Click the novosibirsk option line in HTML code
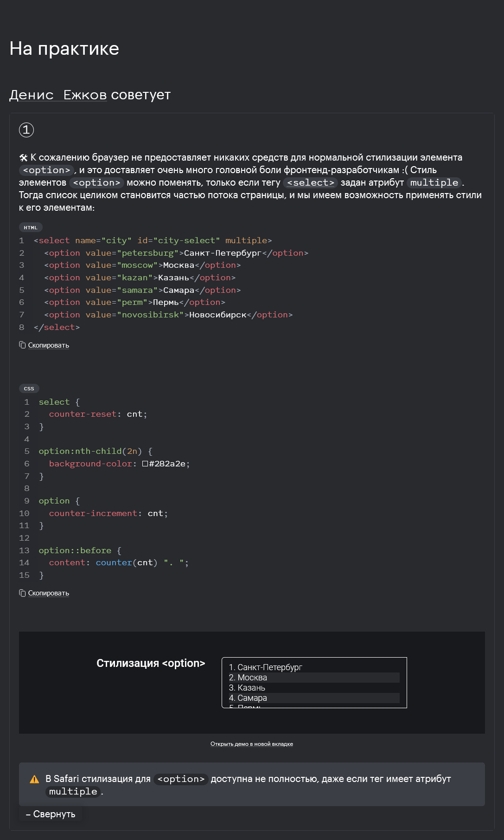The height and width of the screenshot is (840, 504). coord(168,315)
